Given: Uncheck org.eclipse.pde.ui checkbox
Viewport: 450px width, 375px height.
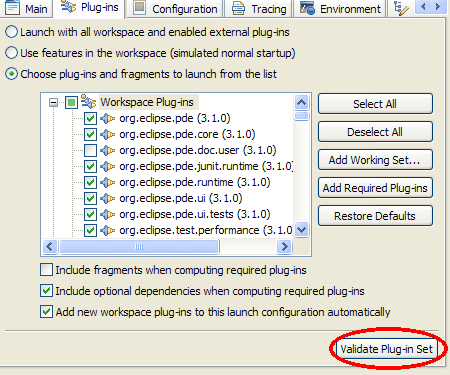Looking at the screenshot, I should coord(90,198).
